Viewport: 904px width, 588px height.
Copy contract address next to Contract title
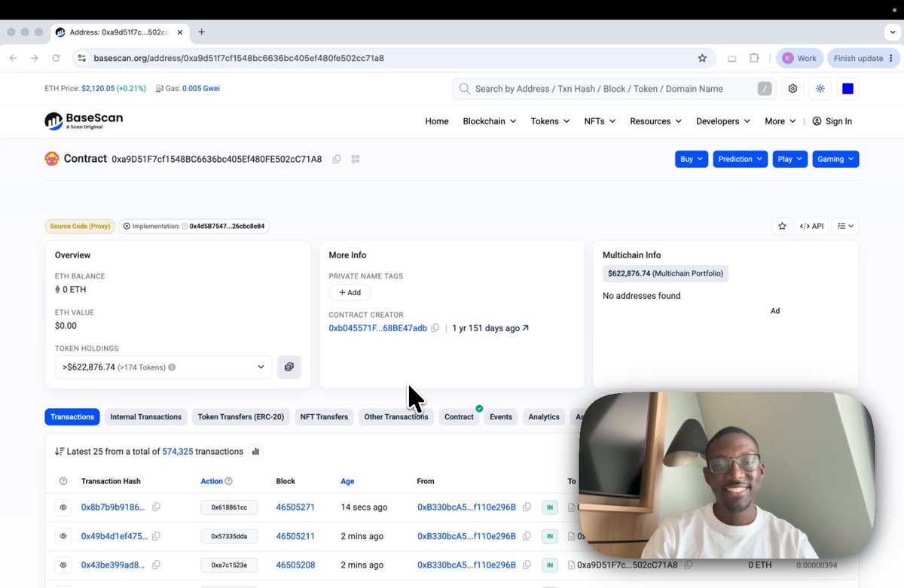[x=337, y=159]
